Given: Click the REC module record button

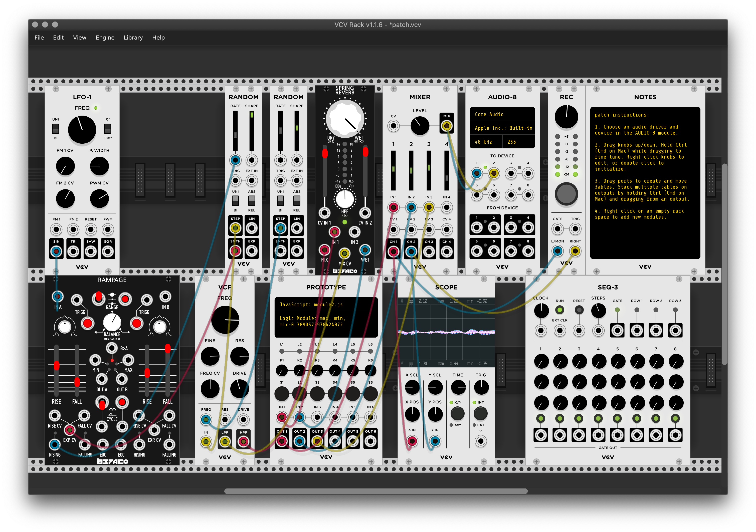Looking at the screenshot, I should (566, 194).
